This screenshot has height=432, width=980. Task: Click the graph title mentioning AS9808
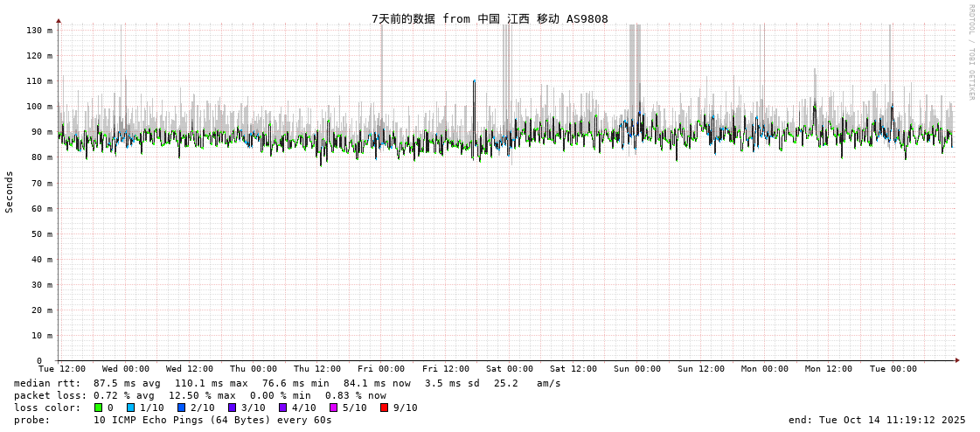490,19
